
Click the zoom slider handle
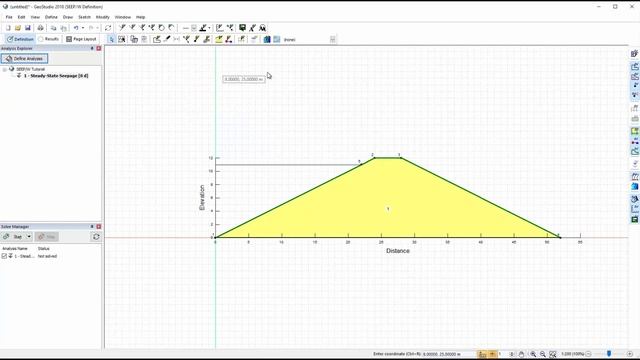[609, 354]
